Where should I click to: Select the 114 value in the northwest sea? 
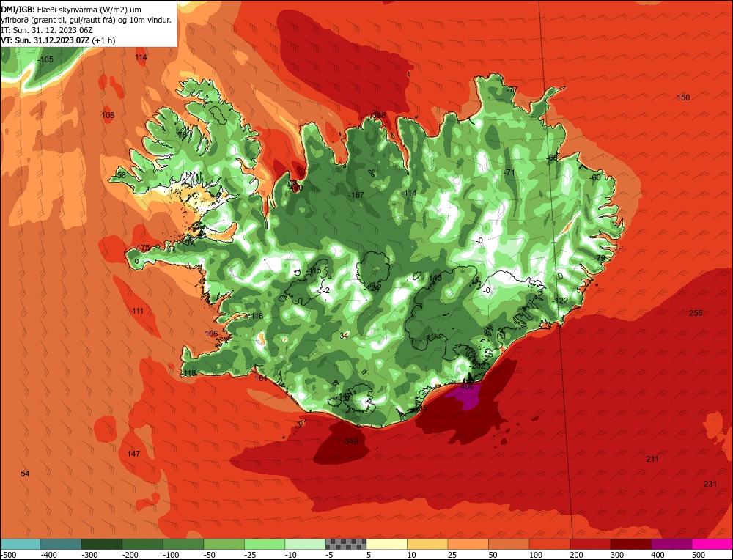coord(141,57)
